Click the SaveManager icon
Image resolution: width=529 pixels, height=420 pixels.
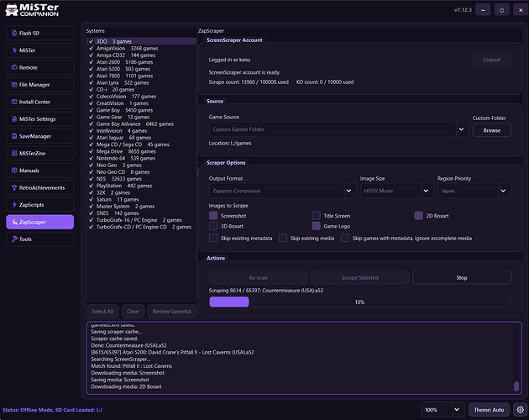[14, 136]
